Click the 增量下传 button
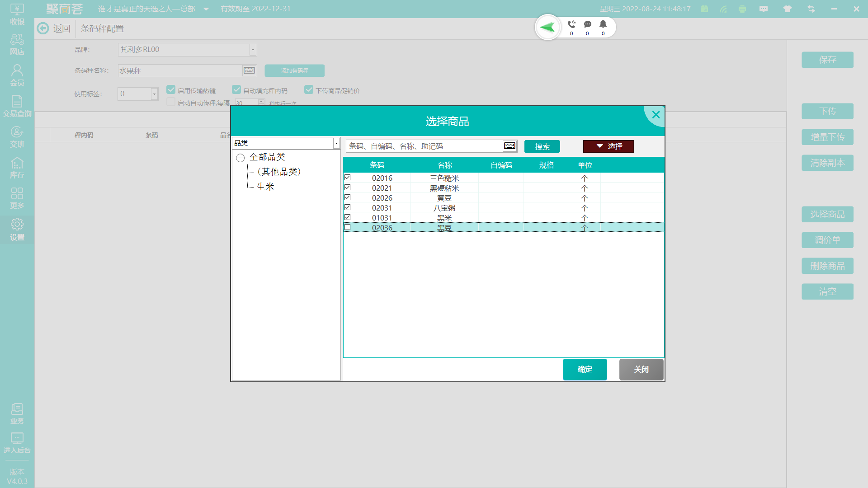 (827, 137)
